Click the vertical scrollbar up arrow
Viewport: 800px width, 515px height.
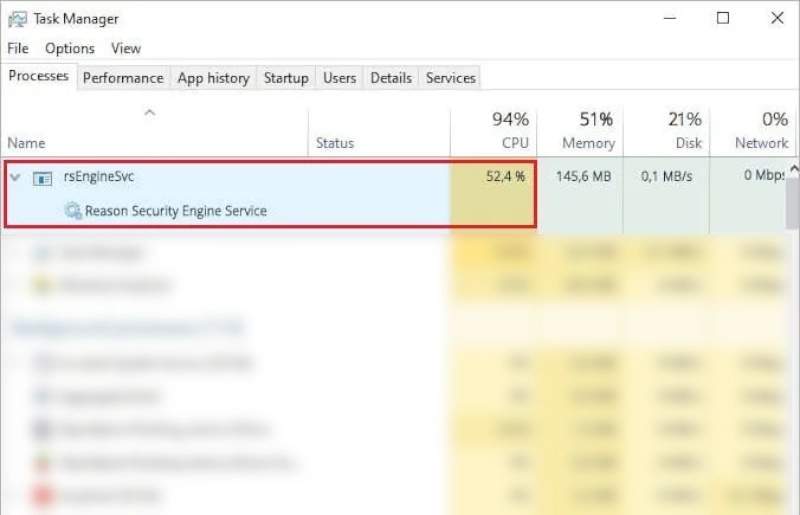[x=794, y=168]
